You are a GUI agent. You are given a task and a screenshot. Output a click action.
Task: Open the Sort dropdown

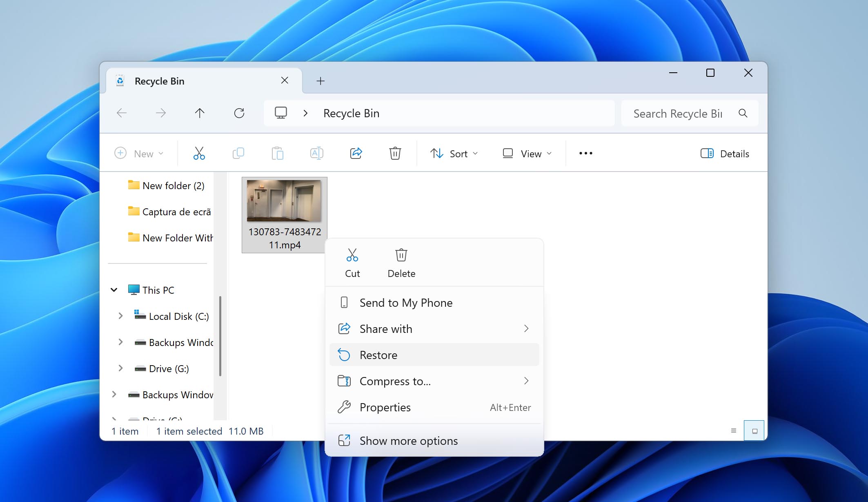(454, 154)
